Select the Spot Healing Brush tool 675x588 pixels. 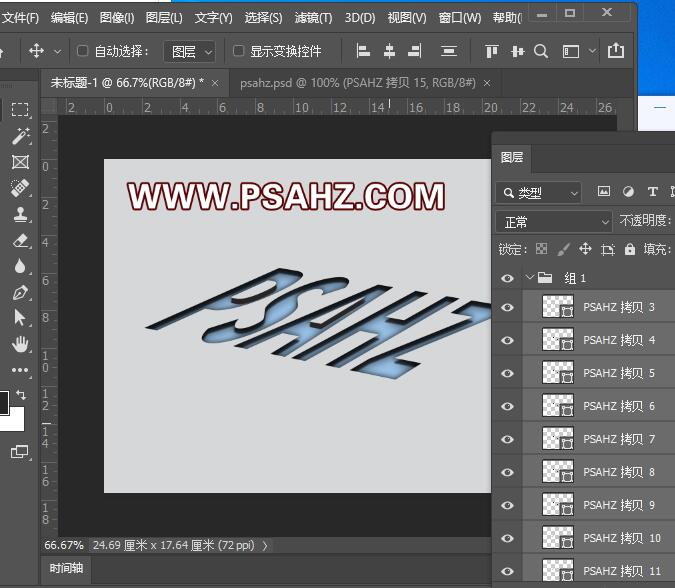tap(20, 188)
